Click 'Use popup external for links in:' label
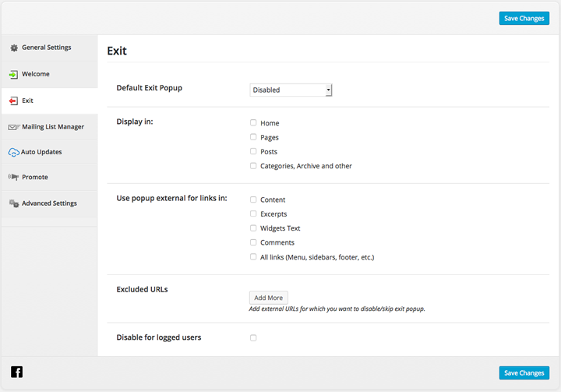The image size is (561, 392). [x=171, y=198]
